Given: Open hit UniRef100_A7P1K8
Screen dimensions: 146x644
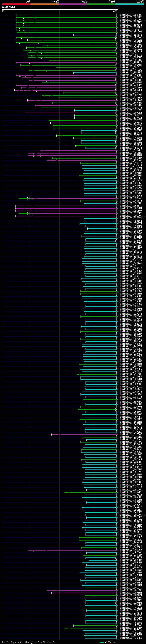Looking at the screenshot, I should click(131, 22).
